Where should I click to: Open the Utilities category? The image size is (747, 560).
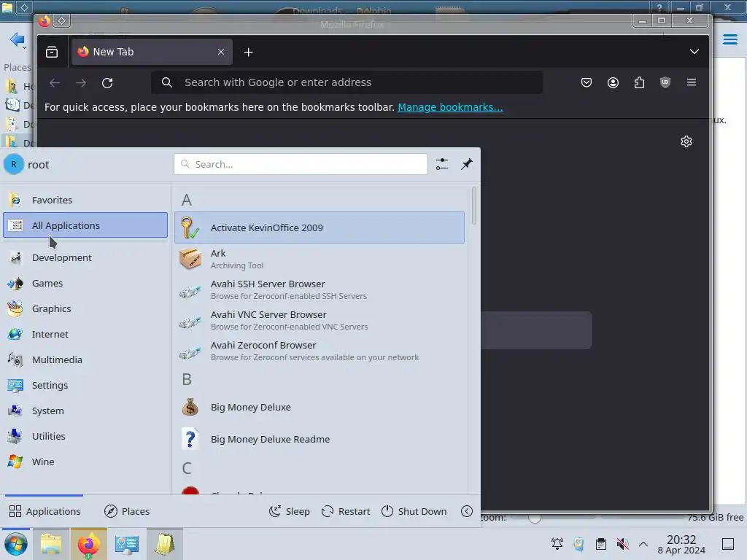85,436
